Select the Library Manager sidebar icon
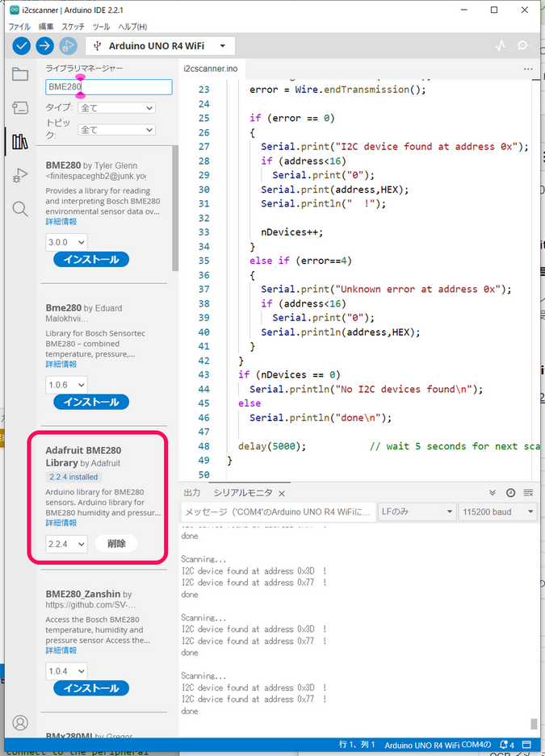Viewport: 545px width, 756px height. [x=19, y=141]
